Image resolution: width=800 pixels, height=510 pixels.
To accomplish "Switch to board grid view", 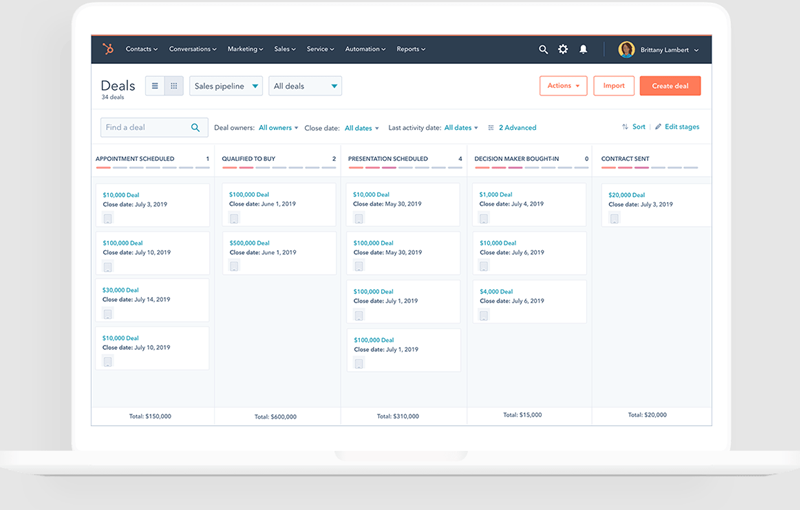I will pyautogui.click(x=173, y=86).
